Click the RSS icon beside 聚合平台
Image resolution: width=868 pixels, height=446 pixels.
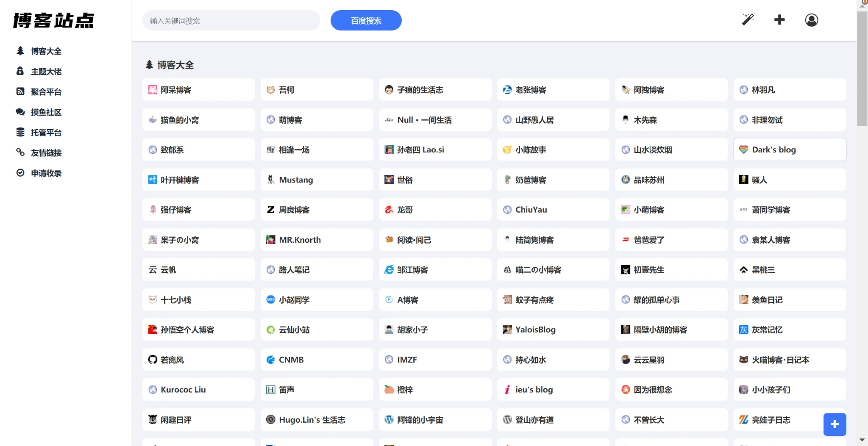[20, 91]
